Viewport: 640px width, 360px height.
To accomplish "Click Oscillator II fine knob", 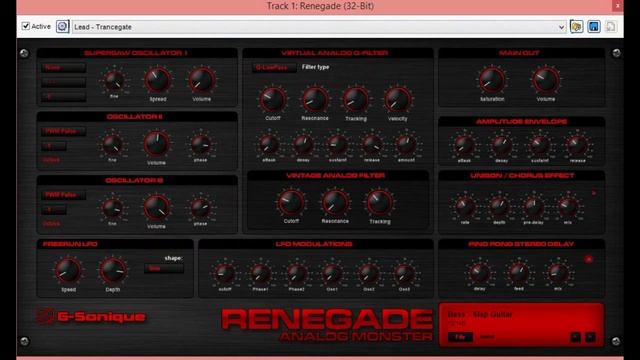I will [x=112, y=144].
